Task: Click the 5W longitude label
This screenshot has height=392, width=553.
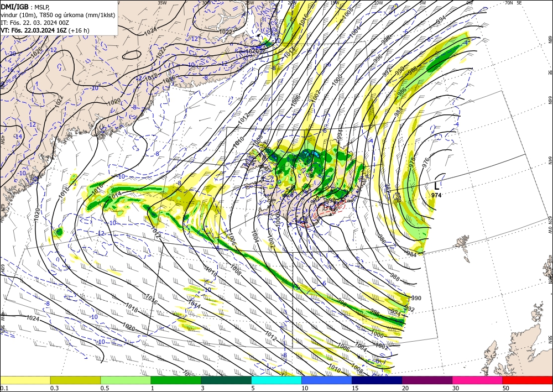Action: (x=422, y=2)
